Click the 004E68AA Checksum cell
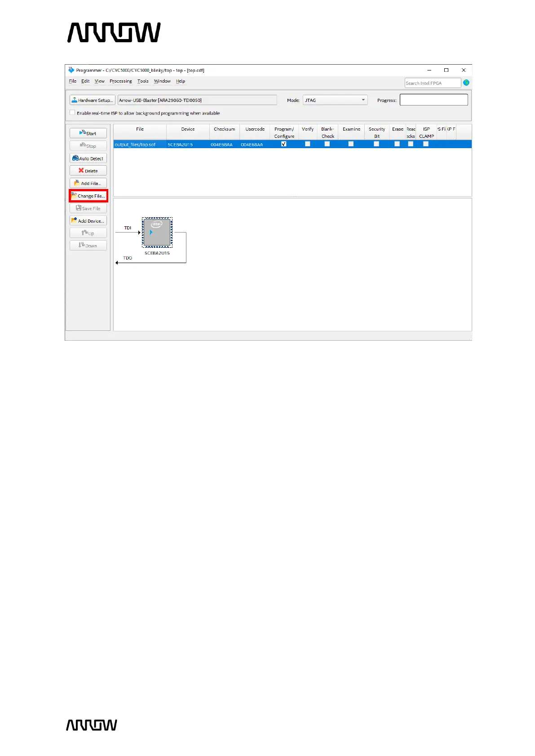Image resolution: width=535 pixels, height=756 pixels. 224,145
